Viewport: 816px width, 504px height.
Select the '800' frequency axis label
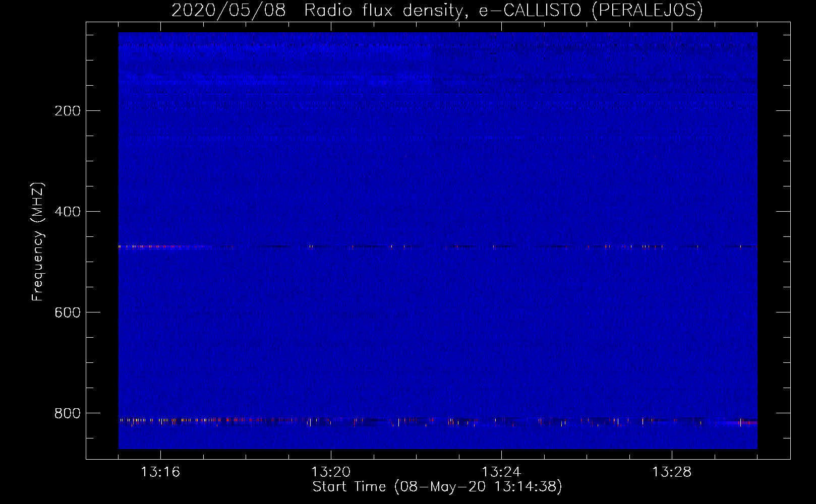tap(68, 413)
